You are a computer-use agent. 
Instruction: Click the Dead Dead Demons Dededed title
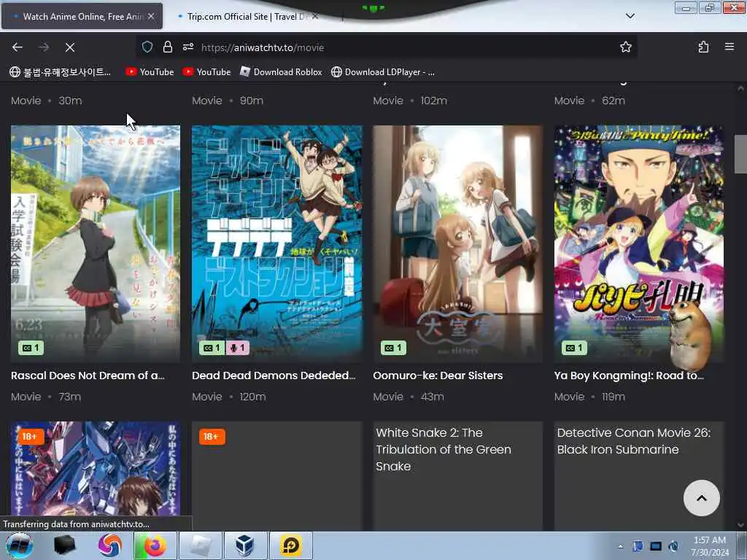[274, 376]
